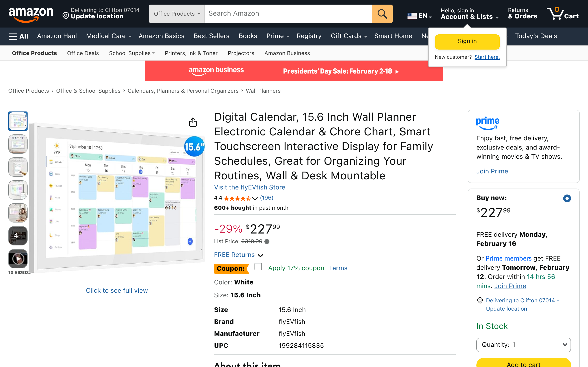This screenshot has height=367, width=588.
Task: Expand the FREE Returns chevron
Action: 260,255
